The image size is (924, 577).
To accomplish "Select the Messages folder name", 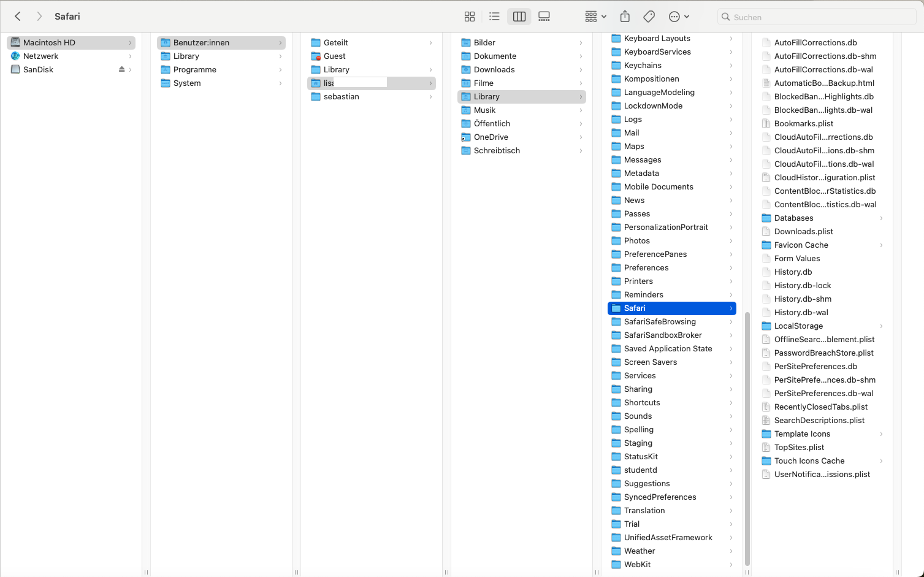I will (643, 159).
